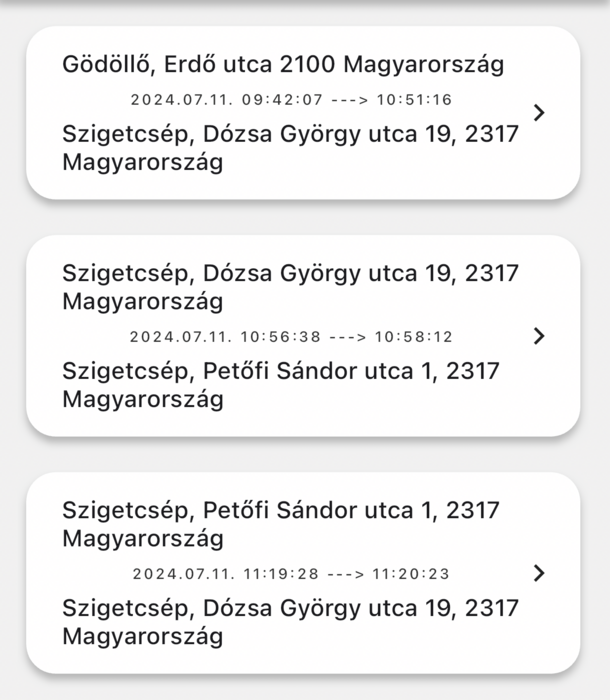Tap the third card's Dózsa György utca destination
Viewport: 610px width, 700px height.
click(x=290, y=622)
